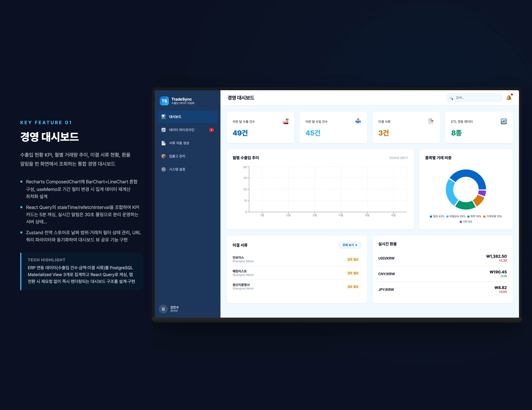Click the document icon on 미결 서류 card
532x410 pixels.
pyautogui.click(x=431, y=121)
